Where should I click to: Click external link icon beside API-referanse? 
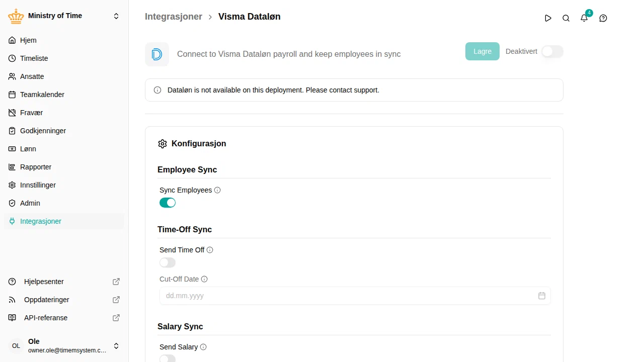click(116, 318)
